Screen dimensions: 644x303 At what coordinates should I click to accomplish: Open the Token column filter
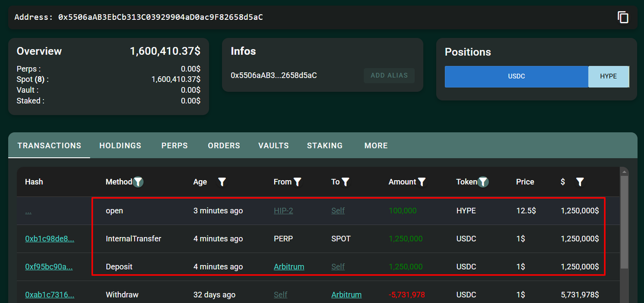click(484, 182)
